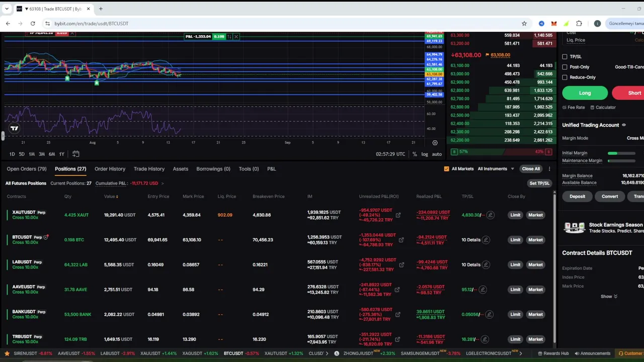
Task: Toggle percentage scale on the chart
Action: click(415, 154)
